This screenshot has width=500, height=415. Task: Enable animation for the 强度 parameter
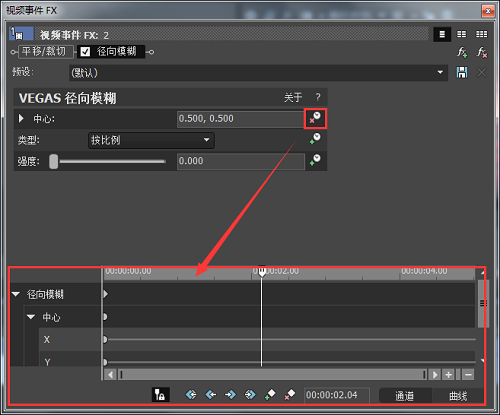click(x=315, y=160)
